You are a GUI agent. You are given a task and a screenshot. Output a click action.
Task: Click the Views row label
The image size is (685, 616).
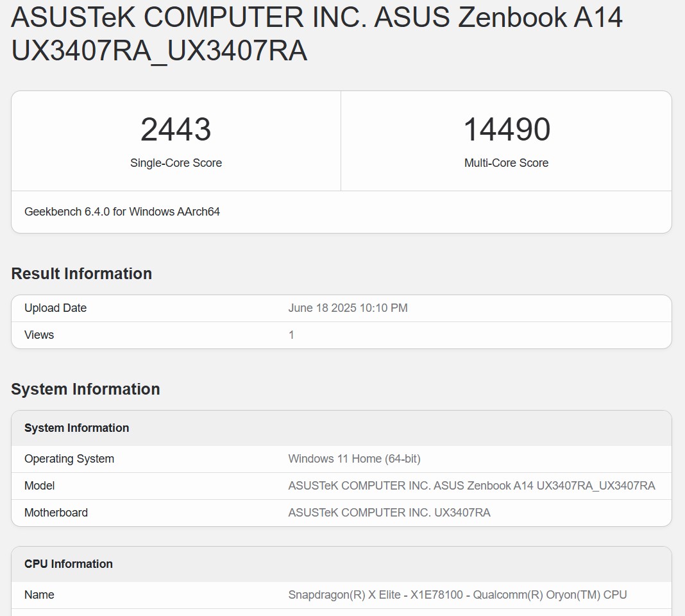[x=39, y=335]
